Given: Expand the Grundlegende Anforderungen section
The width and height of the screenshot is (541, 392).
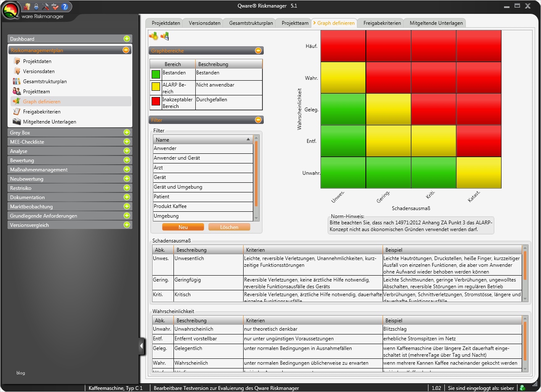Looking at the screenshot, I should coord(126,216).
